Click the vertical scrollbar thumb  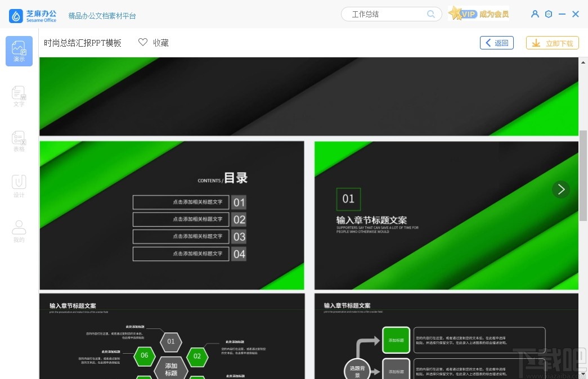[583, 175]
